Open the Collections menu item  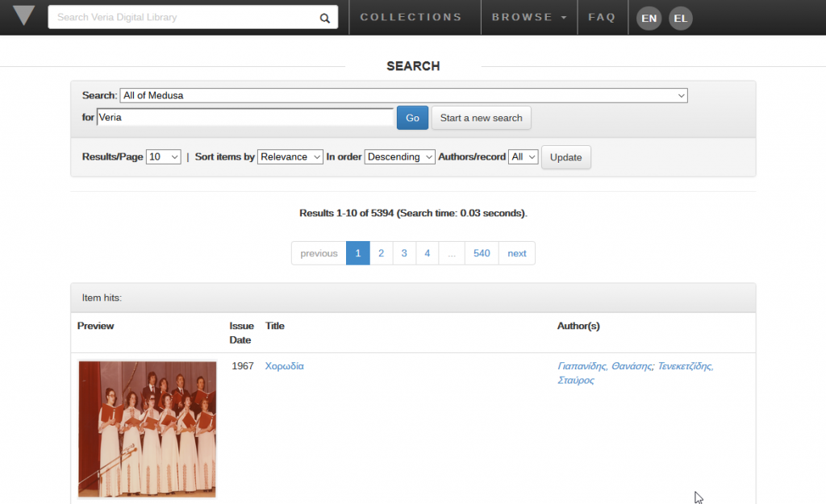pyautogui.click(x=411, y=17)
